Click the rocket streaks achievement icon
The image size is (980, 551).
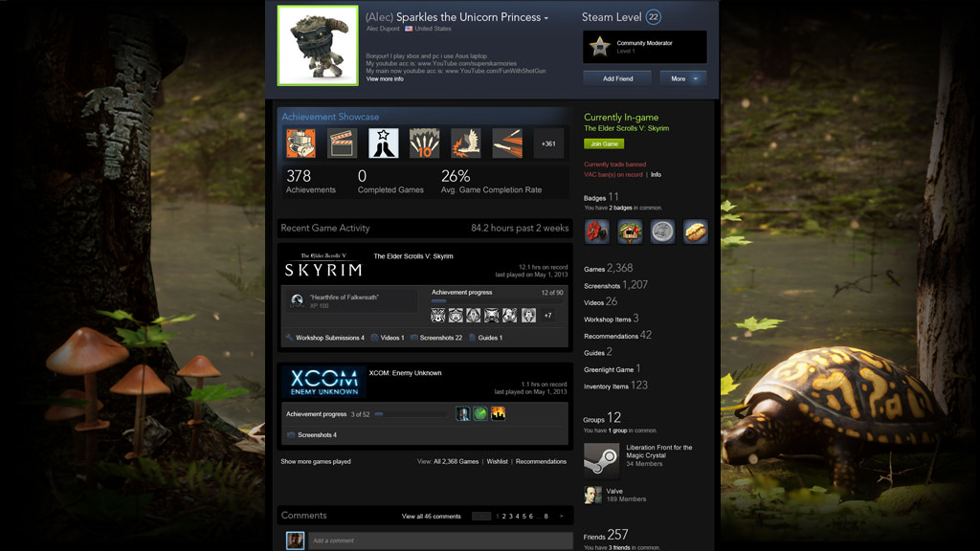pos(507,143)
